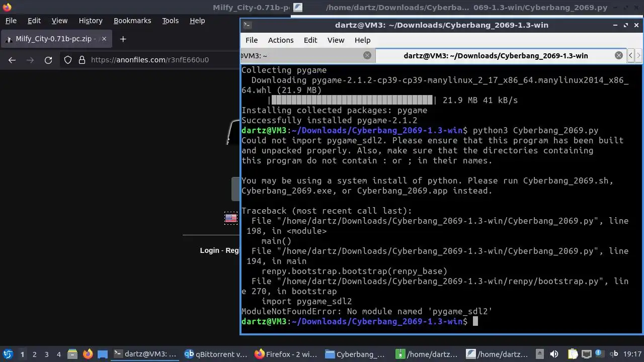The height and width of the screenshot is (362, 644).
Task: Close the VM3: ~ terminal tab
Action: (367, 55)
